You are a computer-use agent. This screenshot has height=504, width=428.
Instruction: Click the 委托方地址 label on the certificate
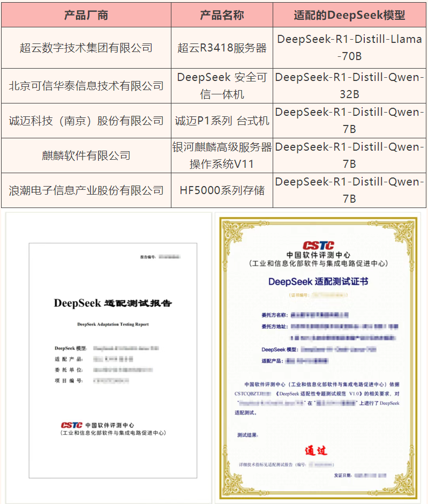click(274, 327)
